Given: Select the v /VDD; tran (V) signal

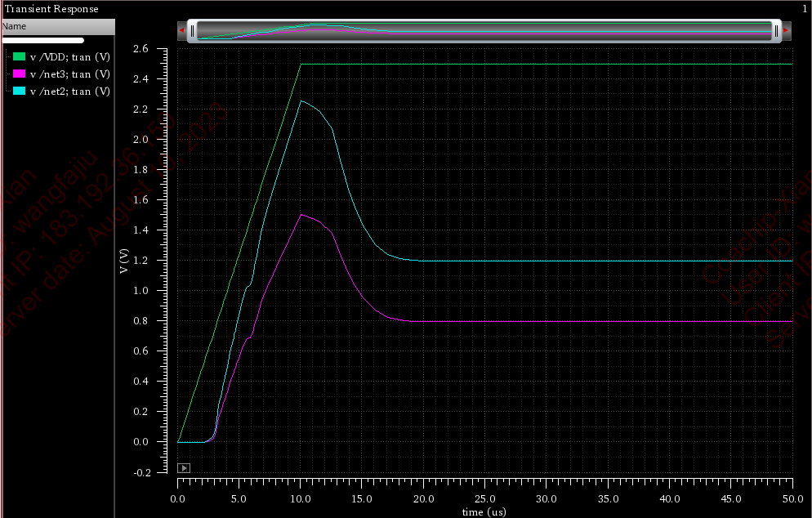Looking at the screenshot, I should (69, 57).
